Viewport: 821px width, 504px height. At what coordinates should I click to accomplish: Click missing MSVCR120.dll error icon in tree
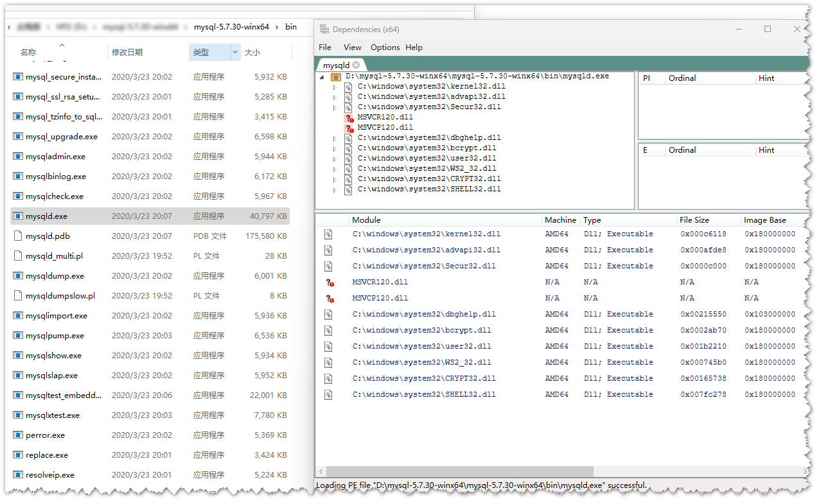(x=349, y=118)
